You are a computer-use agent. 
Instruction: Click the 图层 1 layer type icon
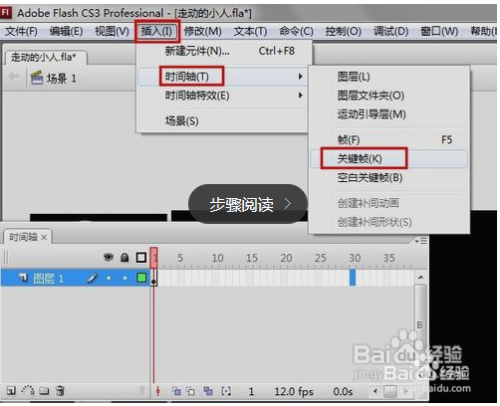click(x=23, y=277)
